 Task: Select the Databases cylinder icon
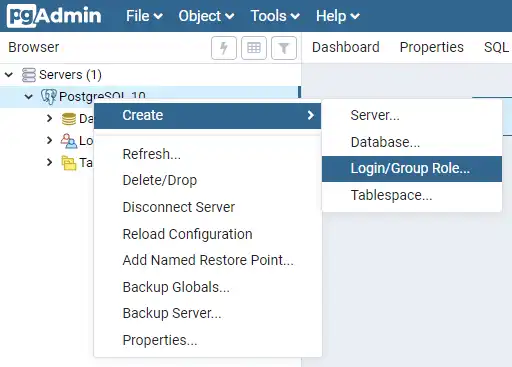[69, 119]
